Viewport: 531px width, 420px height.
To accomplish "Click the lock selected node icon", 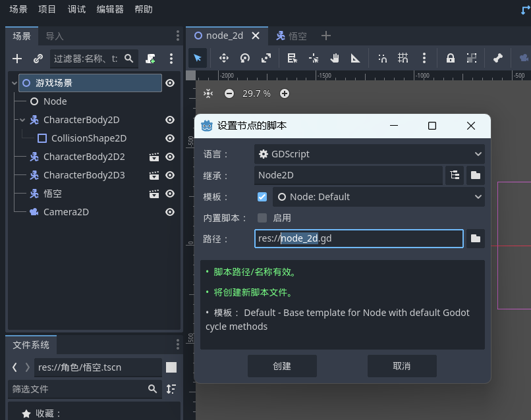I will [x=451, y=58].
